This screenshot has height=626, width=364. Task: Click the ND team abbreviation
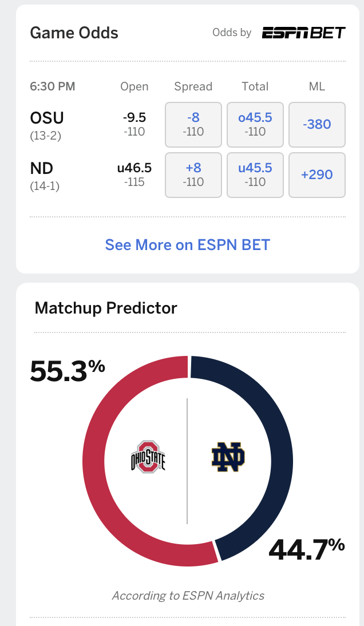coord(42,168)
